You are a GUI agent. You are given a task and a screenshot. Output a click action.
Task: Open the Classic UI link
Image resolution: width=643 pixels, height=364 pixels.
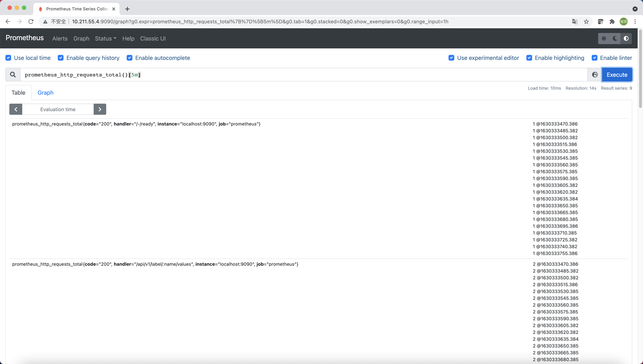(x=153, y=39)
